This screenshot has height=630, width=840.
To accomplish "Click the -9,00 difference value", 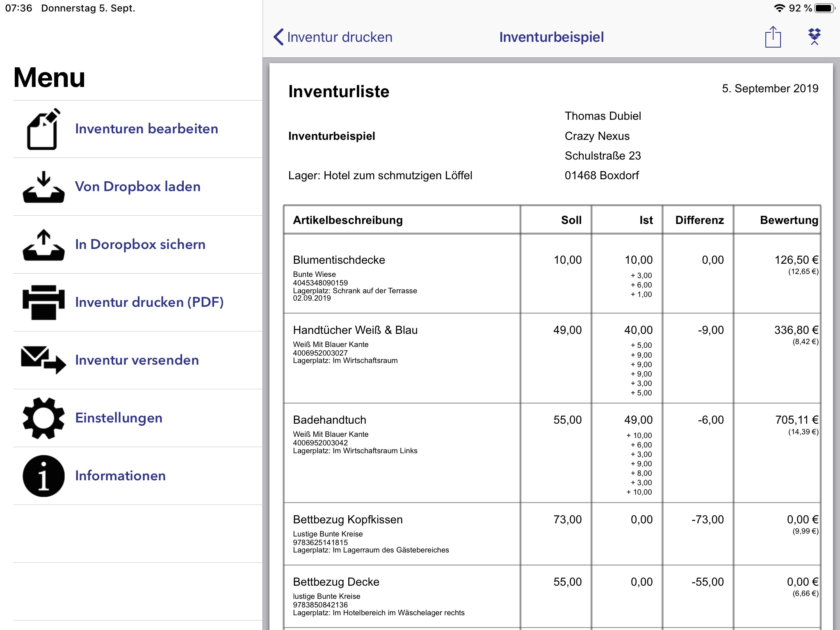I will [711, 330].
